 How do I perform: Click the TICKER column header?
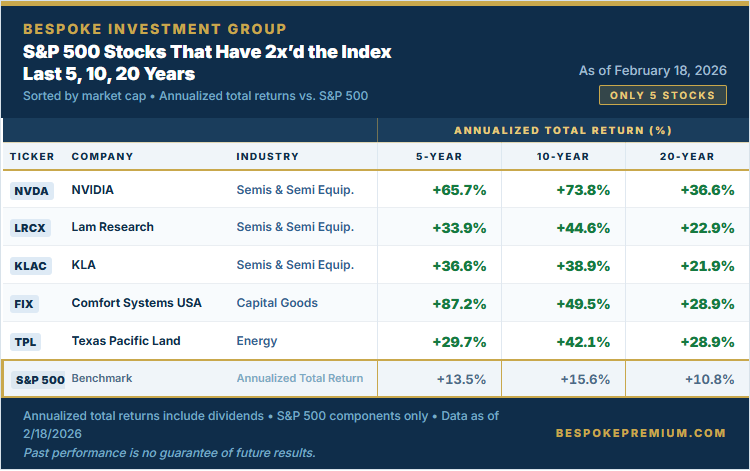(x=32, y=157)
